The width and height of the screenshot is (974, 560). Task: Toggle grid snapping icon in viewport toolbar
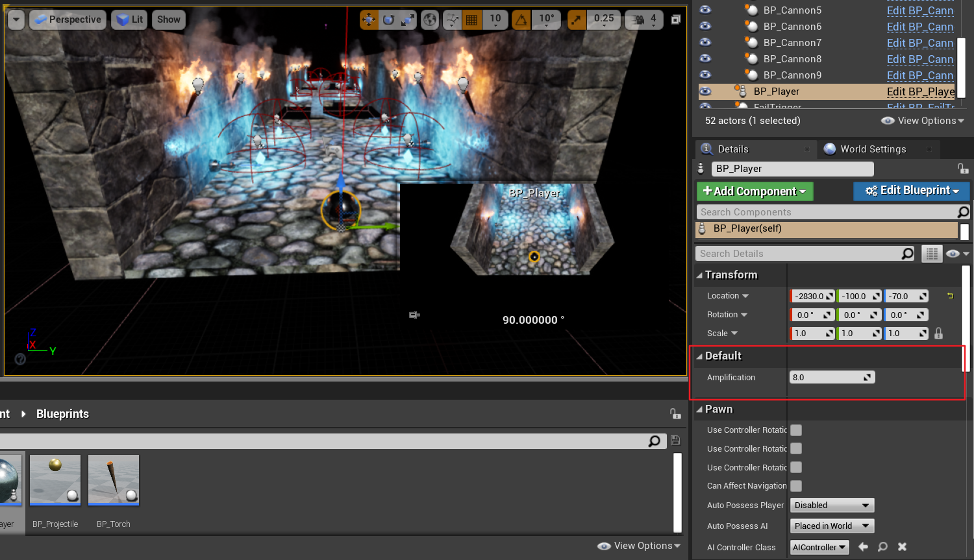click(x=472, y=19)
